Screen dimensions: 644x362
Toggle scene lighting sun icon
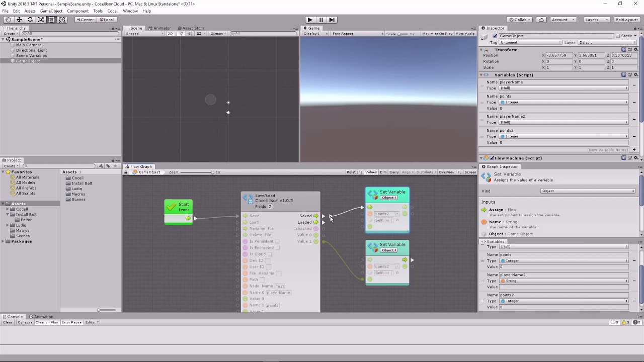click(182, 34)
